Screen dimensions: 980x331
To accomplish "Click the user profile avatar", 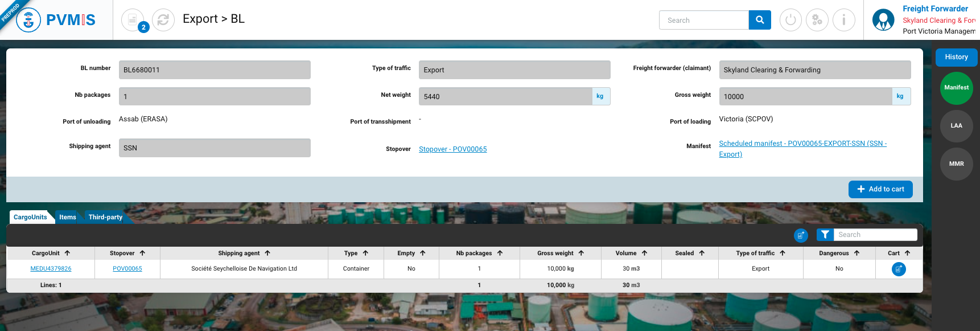I will click(883, 20).
